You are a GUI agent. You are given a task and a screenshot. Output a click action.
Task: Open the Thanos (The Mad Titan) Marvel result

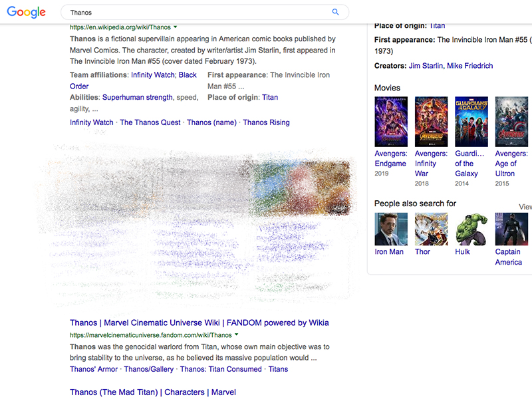(x=152, y=392)
